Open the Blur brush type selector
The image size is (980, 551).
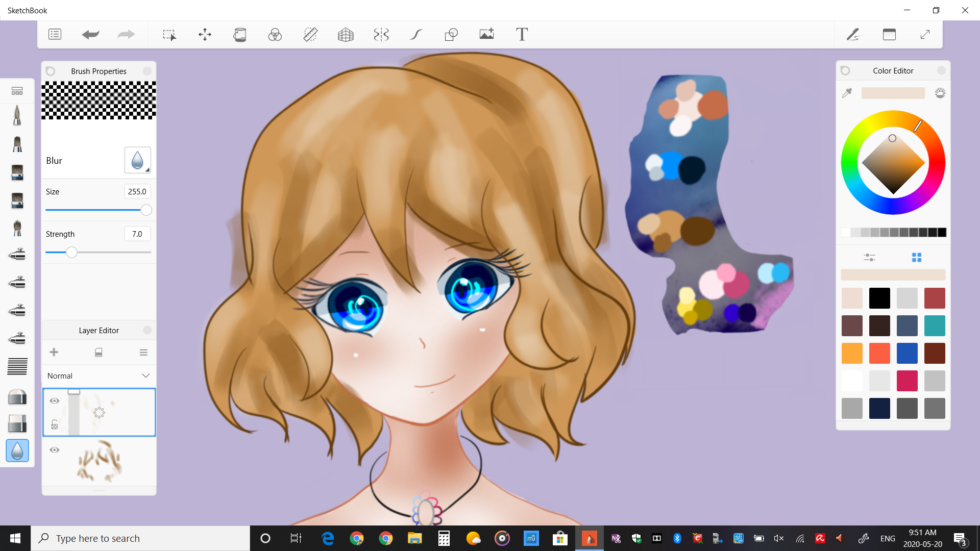click(x=137, y=160)
